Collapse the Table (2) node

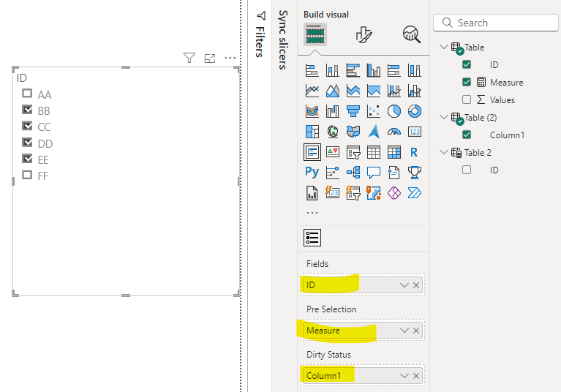pyautogui.click(x=444, y=117)
